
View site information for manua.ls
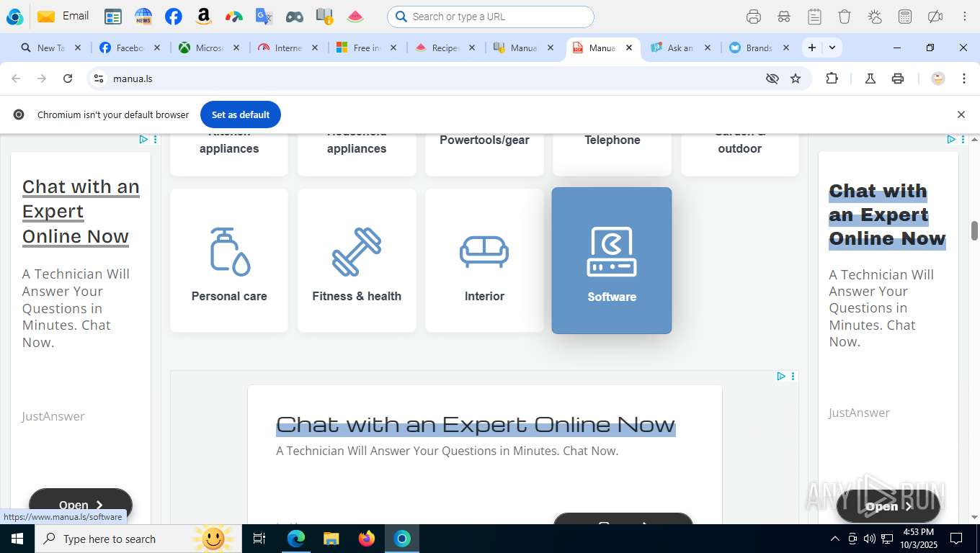99,78
